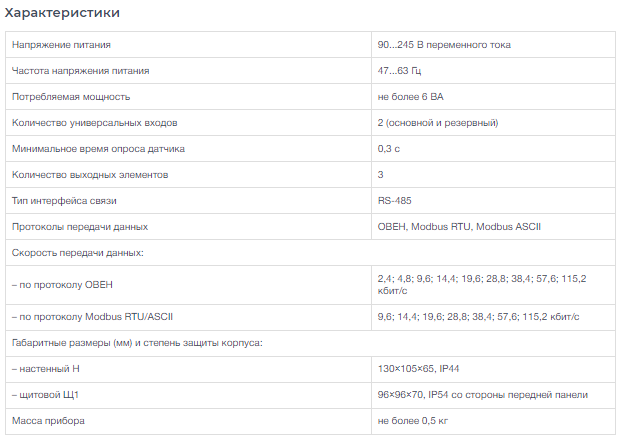This screenshot has width=624, height=440.
Task: Click the 0,3 с value cell
Action: pyautogui.click(x=493, y=149)
